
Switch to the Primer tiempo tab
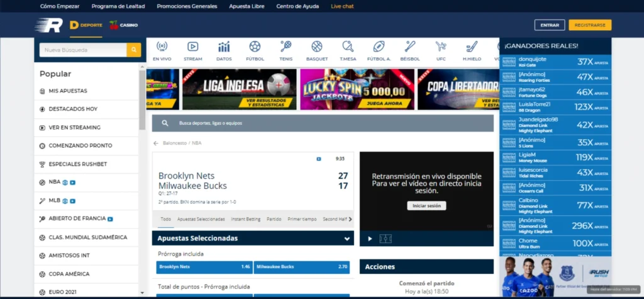(x=302, y=219)
